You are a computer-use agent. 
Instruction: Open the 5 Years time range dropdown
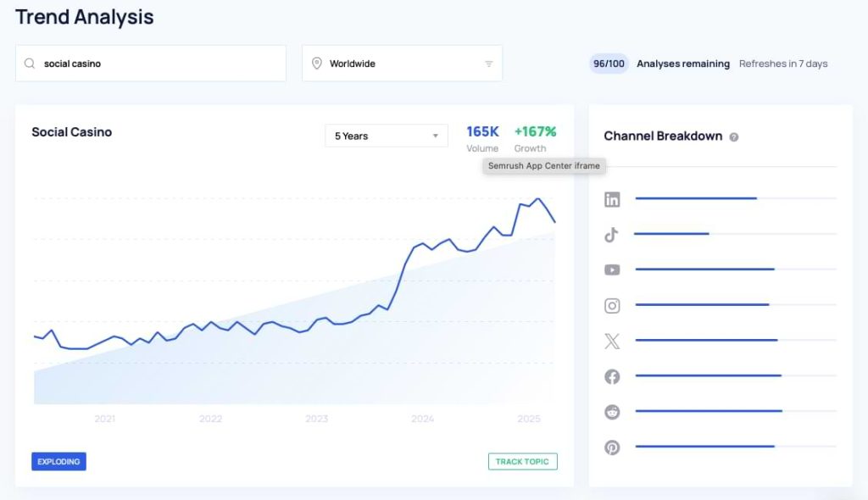click(387, 136)
